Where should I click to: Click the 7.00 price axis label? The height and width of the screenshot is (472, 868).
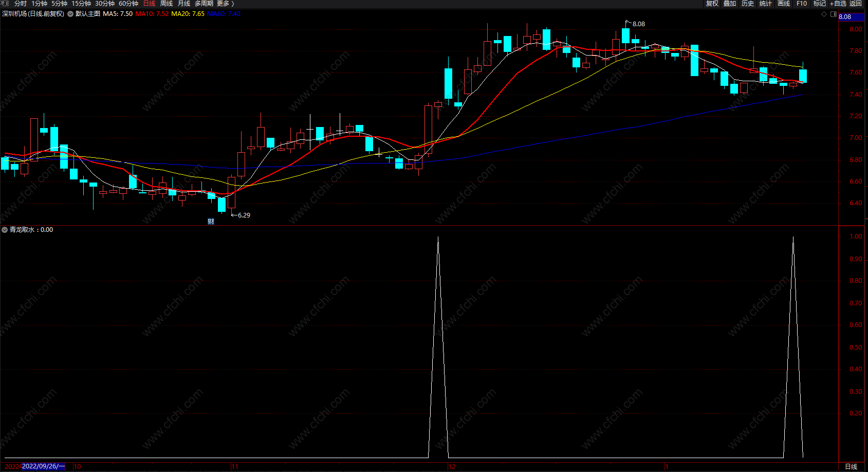pyautogui.click(x=856, y=138)
